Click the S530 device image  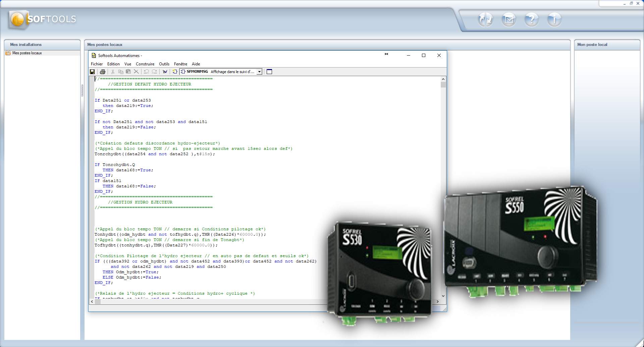pos(380,273)
